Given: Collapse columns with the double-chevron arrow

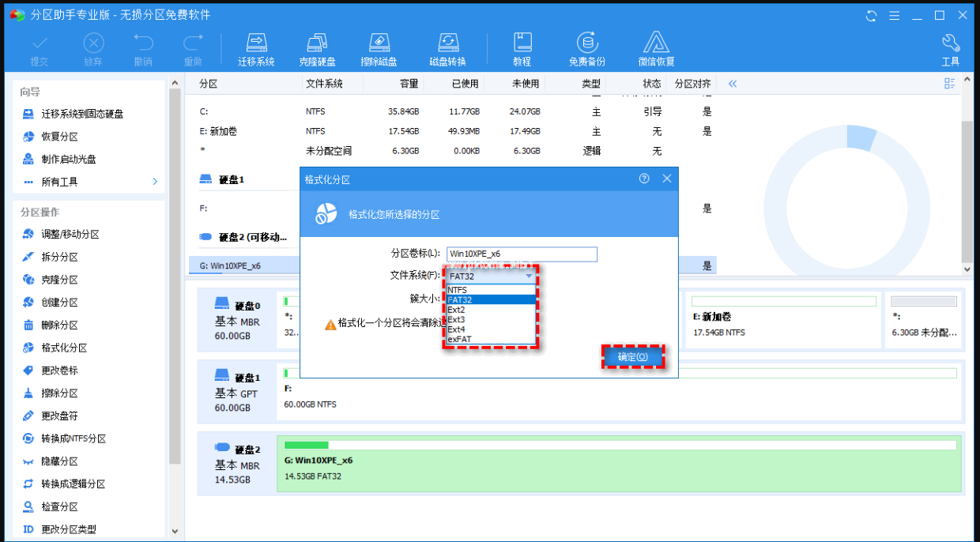Looking at the screenshot, I should (733, 84).
